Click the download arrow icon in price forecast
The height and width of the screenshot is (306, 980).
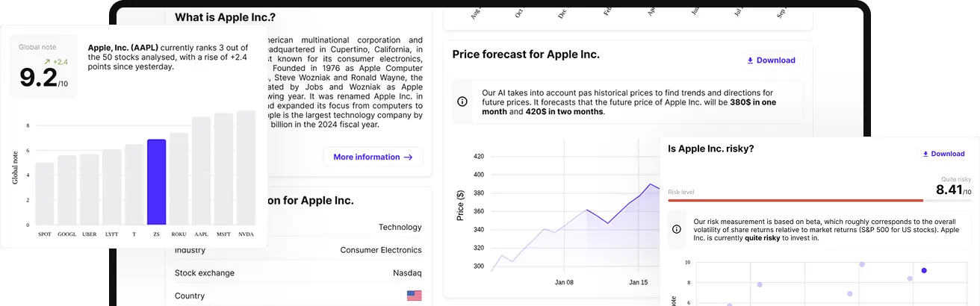click(750, 60)
